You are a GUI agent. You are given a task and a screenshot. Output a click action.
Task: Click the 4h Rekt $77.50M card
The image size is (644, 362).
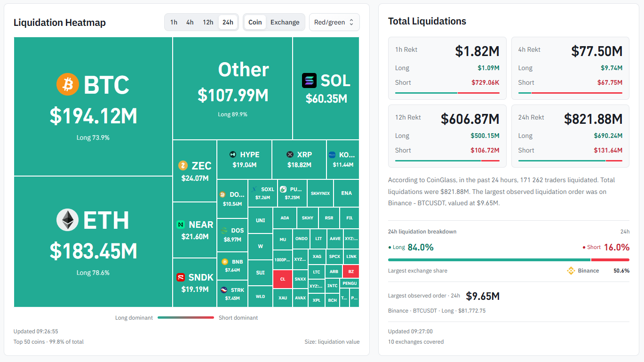570,68
